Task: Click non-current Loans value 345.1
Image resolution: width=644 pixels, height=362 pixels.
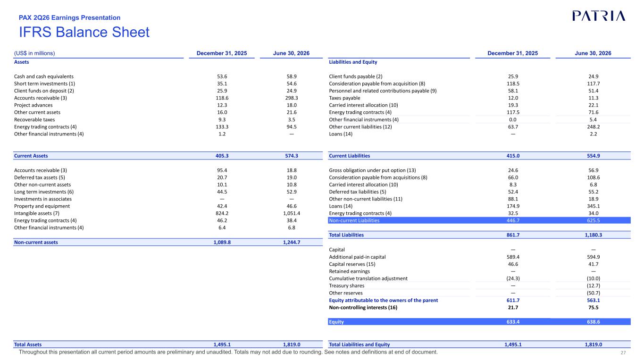Action: 593,206
